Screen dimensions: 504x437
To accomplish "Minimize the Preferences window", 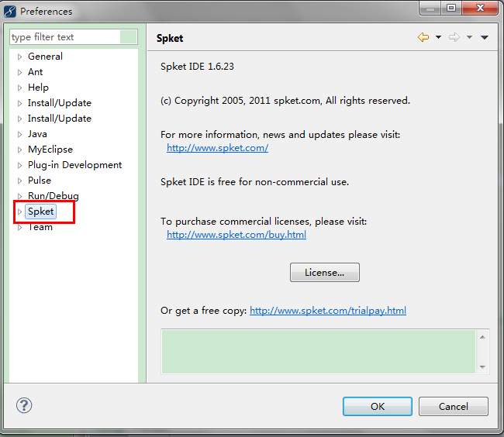I will [430, 8].
